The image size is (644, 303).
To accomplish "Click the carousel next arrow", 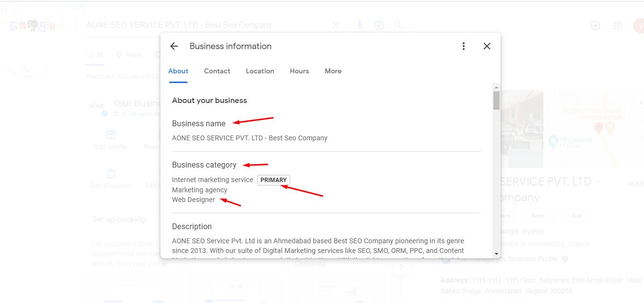I will [401, 267].
